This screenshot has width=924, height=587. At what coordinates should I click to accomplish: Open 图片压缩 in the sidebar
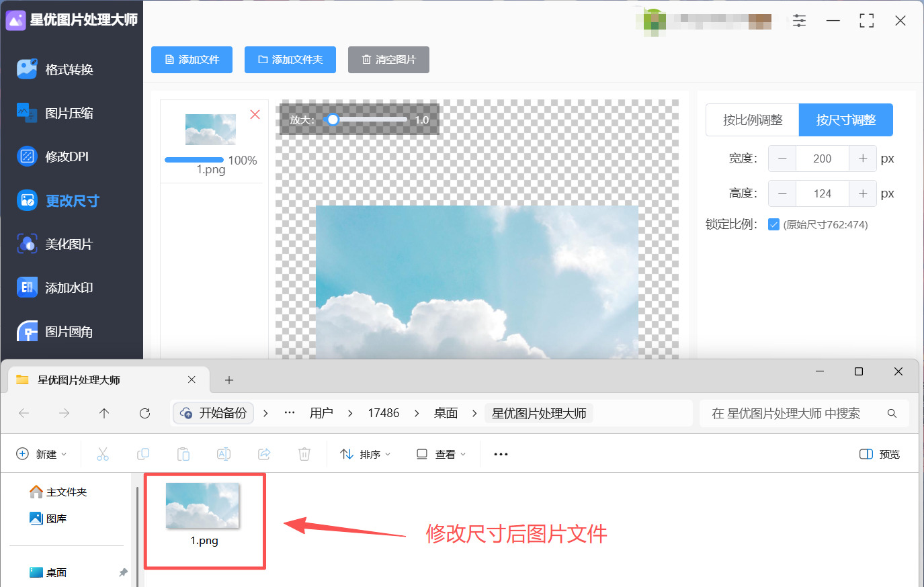click(56, 113)
